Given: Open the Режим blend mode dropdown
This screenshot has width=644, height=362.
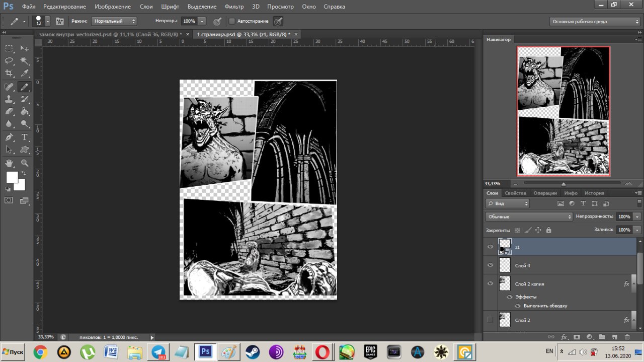Looking at the screenshot, I should pyautogui.click(x=114, y=21).
